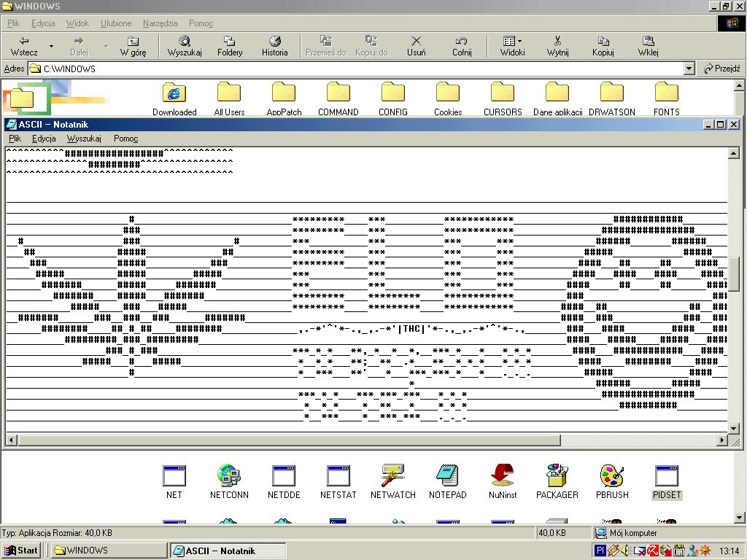Open the NETWATCH program icon
Screen dimensions: 747x560
pyautogui.click(x=392, y=477)
